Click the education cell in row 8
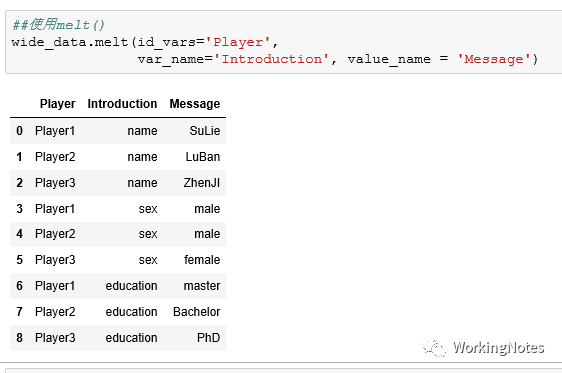562x373 pixels. coord(131,338)
